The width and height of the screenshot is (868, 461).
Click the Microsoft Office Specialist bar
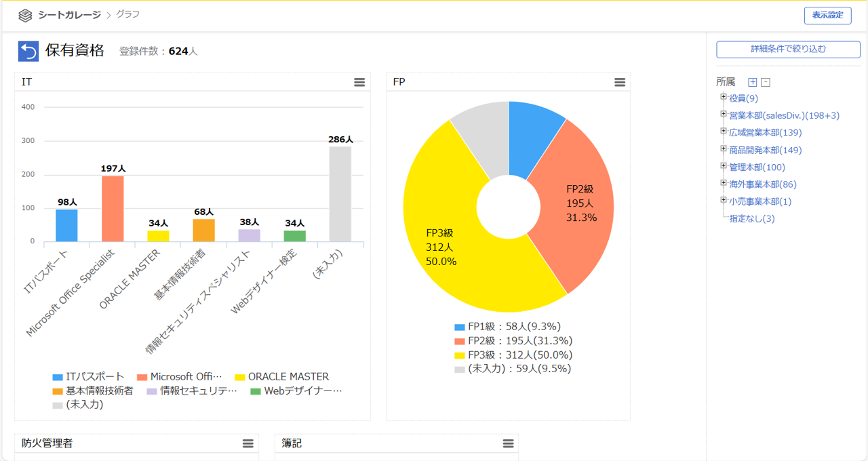click(113, 209)
